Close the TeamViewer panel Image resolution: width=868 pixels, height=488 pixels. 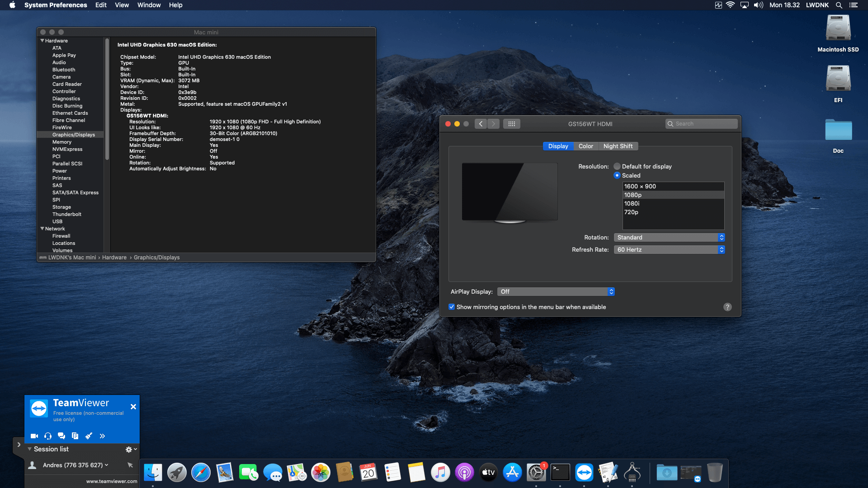(x=133, y=407)
